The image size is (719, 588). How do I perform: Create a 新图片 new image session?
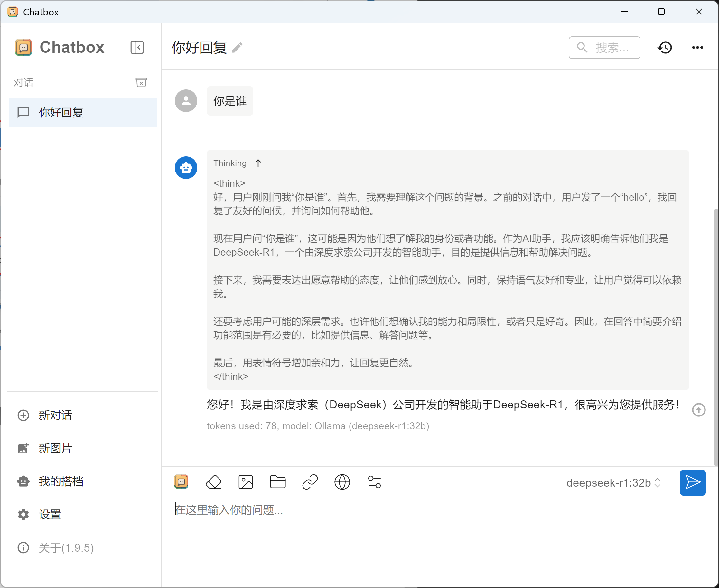tap(83, 448)
